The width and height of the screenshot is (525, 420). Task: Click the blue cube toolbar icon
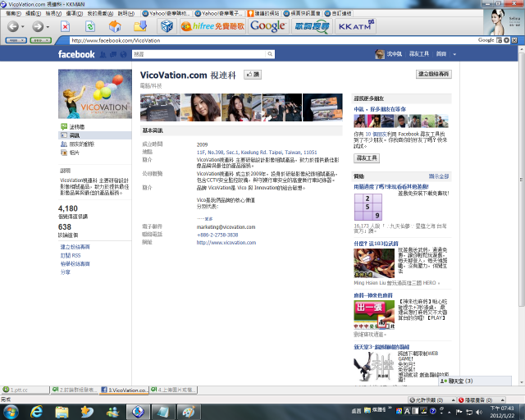[167, 26]
